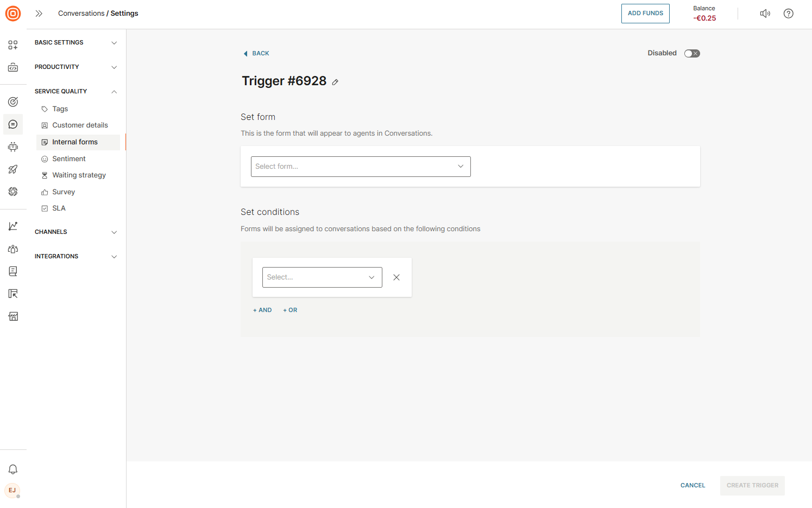Viewport: 812px width, 508px height.
Task: Open the help question mark icon
Action: tap(788, 14)
